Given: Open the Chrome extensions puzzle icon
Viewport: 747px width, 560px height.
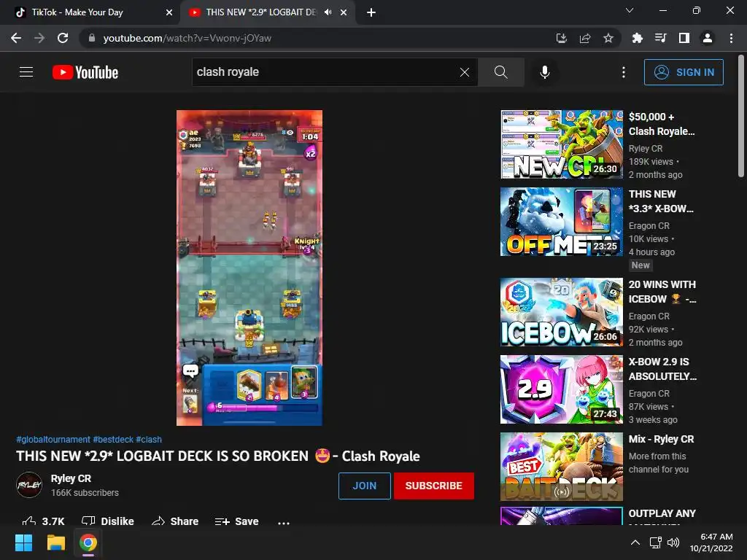Looking at the screenshot, I should point(638,38).
